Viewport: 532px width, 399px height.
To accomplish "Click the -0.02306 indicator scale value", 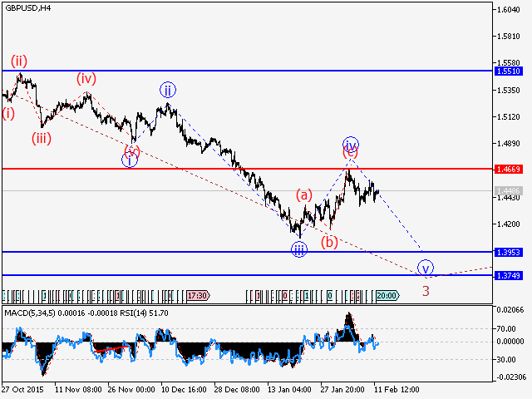I will [511, 377].
